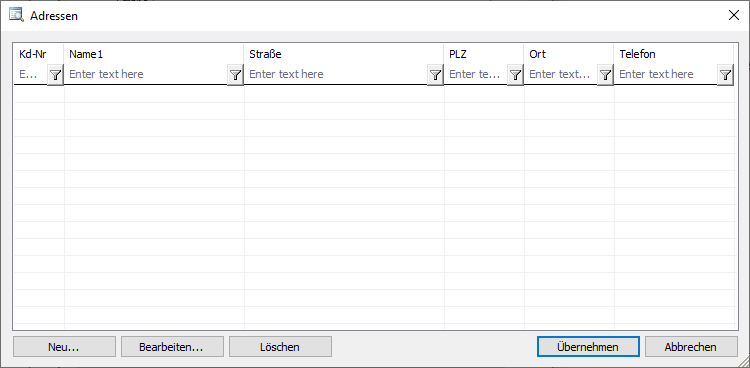Click the Adressen window title icon
The image size is (750, 368).
click(16, 15)
